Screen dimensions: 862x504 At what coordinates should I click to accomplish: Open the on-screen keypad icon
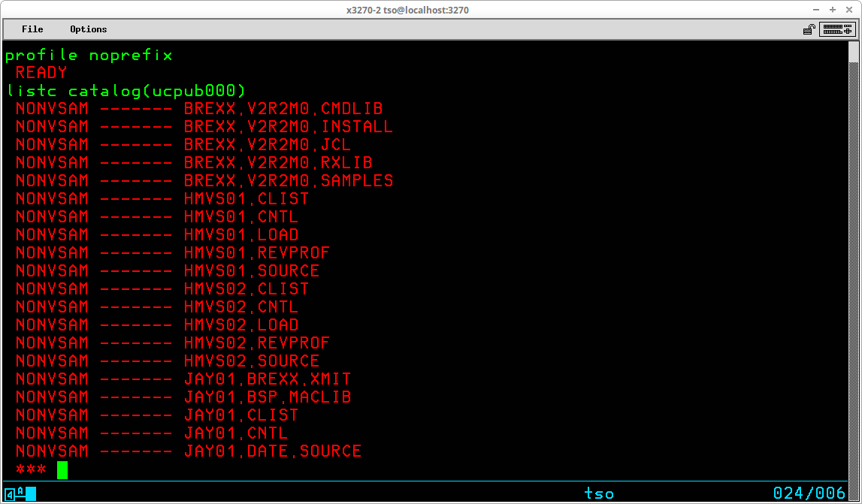[837, 30]
